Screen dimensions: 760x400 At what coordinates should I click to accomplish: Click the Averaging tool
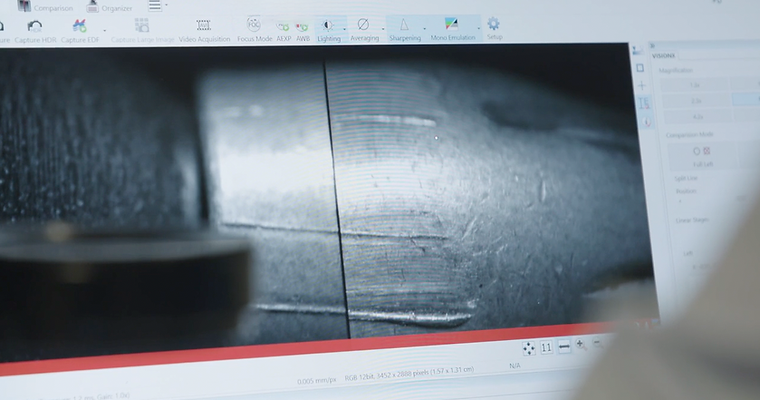(x=364, y=30)
